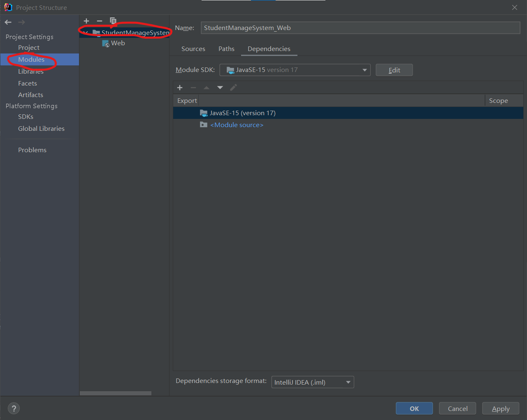
Task: Open Facets in the sidebar
Action: [28, 83]
